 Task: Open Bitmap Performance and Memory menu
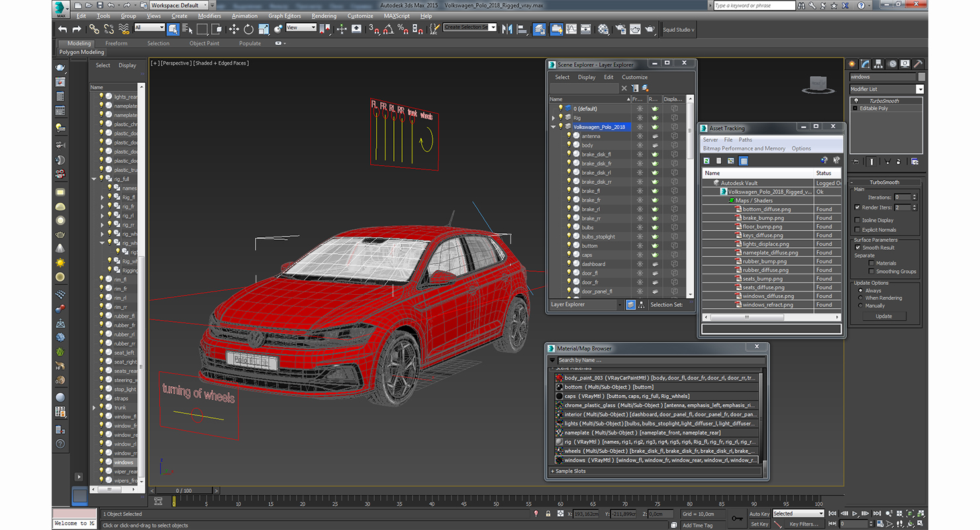tap(744, 148)
